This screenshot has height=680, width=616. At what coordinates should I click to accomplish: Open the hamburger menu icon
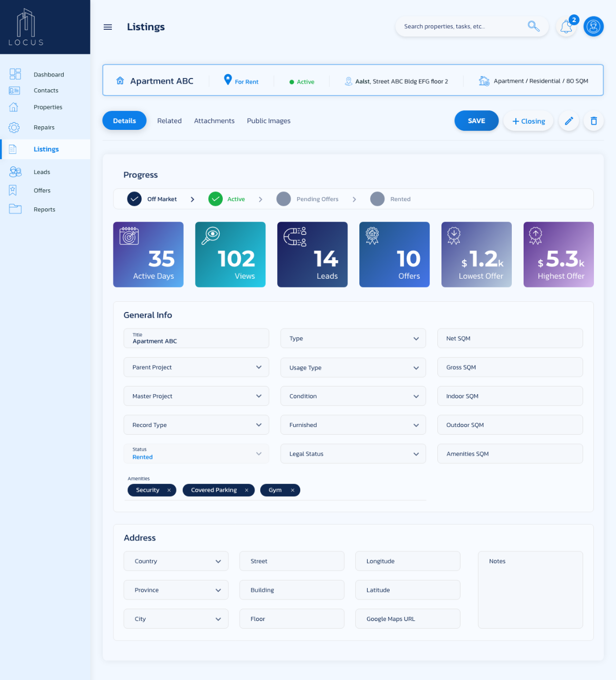(108, 27)
